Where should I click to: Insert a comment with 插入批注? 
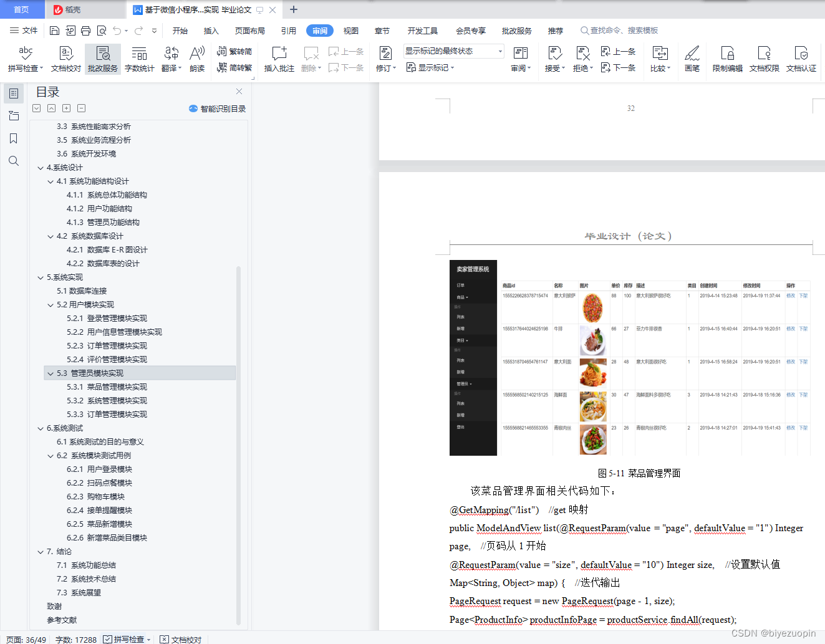pyautogui.click(x=279, y=59)
